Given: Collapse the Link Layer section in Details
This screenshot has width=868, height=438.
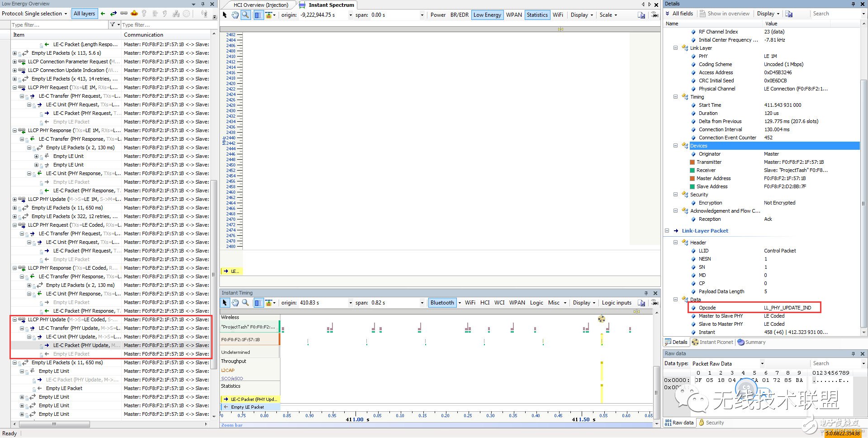Looking at the screenshot, I should click(x=675, y=48).
